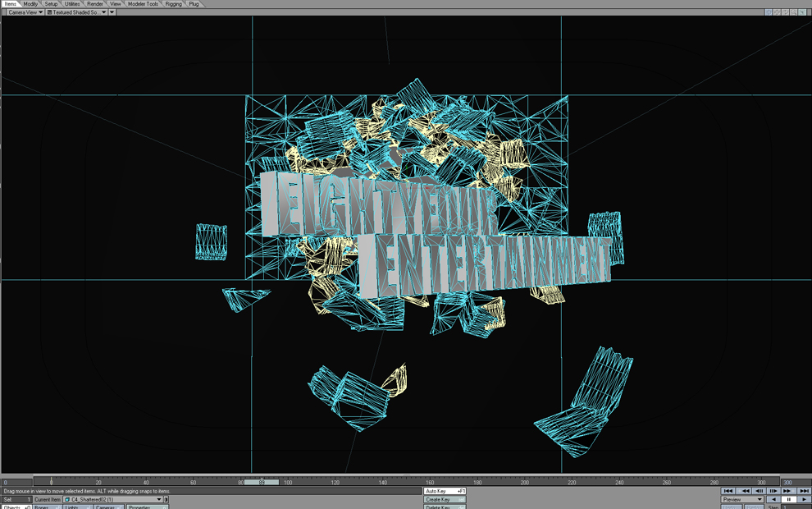This screenshot has width=812, height=509.
Task: Open the Modeler Tools tab
Action: [x=144, y=3]
